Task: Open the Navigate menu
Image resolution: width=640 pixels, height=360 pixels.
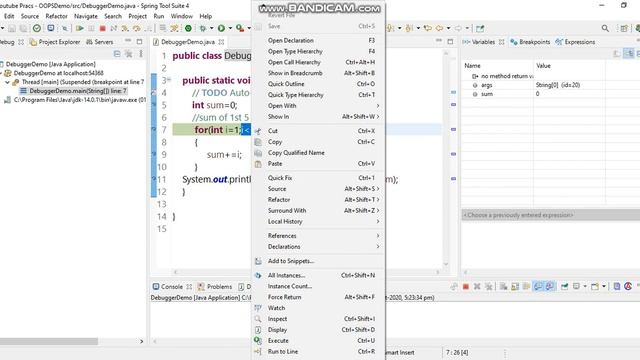Action: pos(86,16)
